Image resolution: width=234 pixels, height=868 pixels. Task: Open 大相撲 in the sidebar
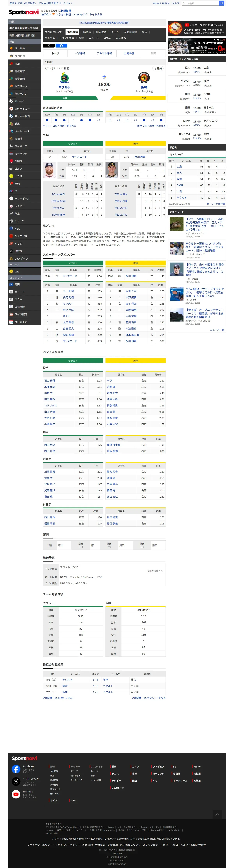24,139
